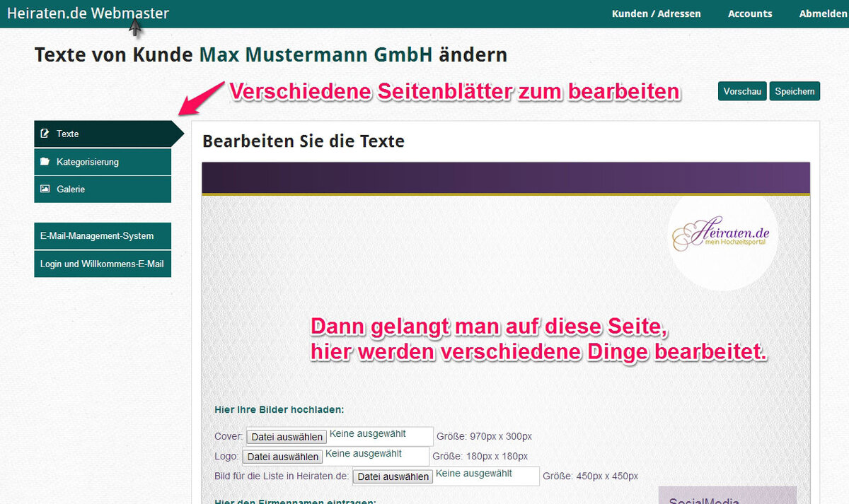Screen dimensions: 849x504
Task: Click the Heiraten.de Webmaster brand title
Action: tap(88, 13)
